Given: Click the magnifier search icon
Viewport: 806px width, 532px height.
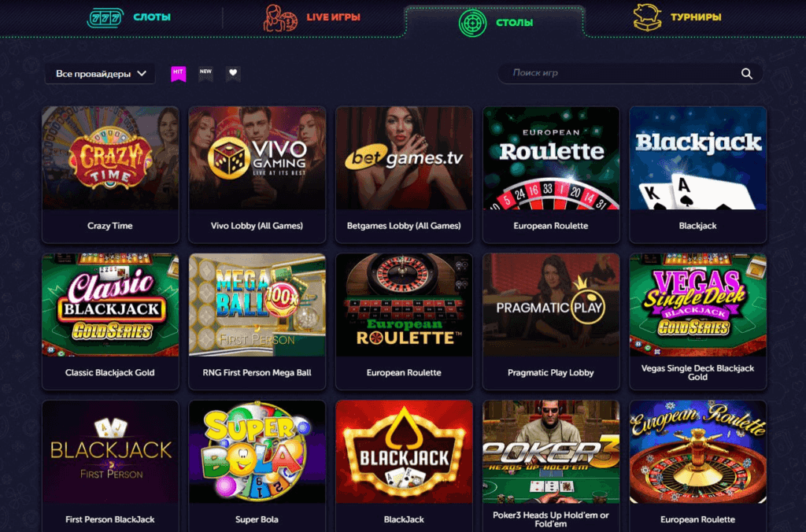Looking at the screenshot, I should pos(746,73).
